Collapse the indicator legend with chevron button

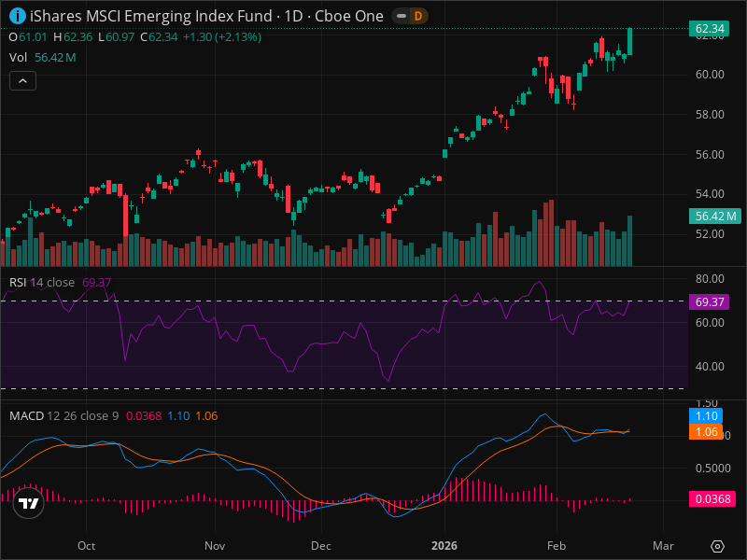tap(22, 81)
